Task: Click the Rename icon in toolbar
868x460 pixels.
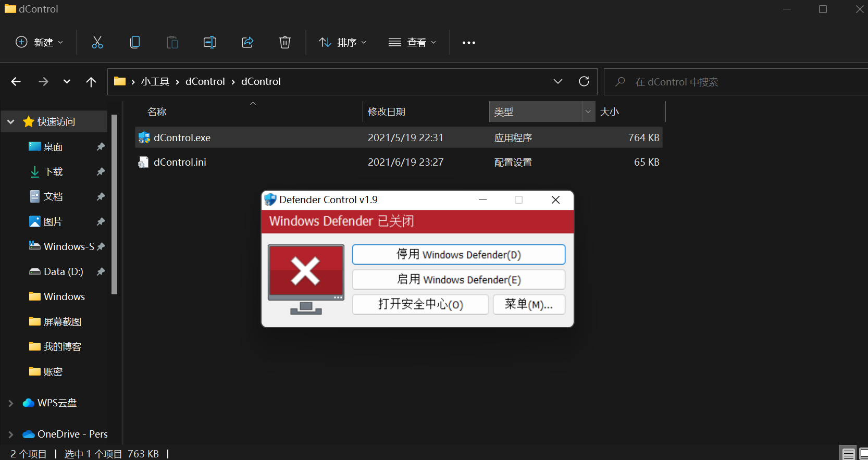Action: point(210,42)
